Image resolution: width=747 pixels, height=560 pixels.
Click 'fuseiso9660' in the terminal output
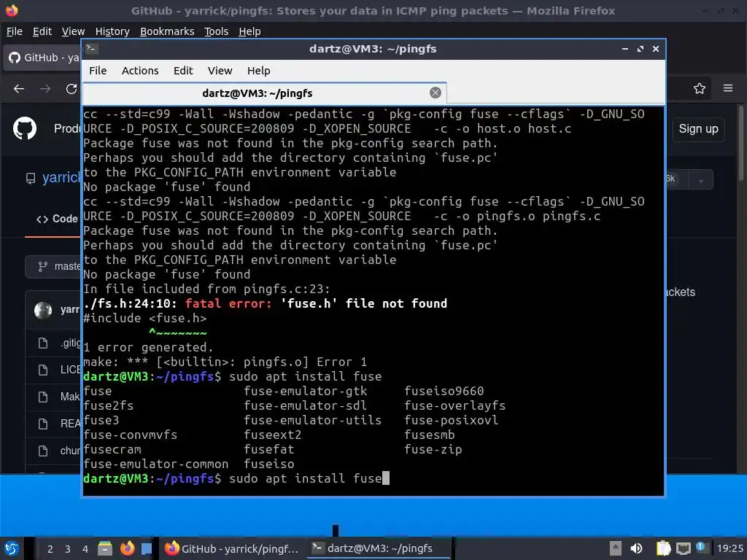pos(444,391)
